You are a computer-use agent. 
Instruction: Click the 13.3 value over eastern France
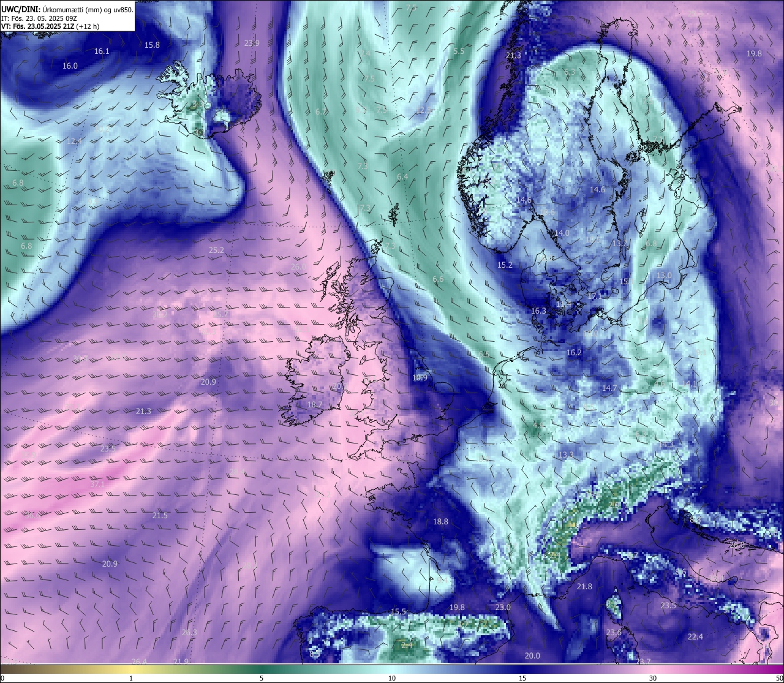point(566,455)
